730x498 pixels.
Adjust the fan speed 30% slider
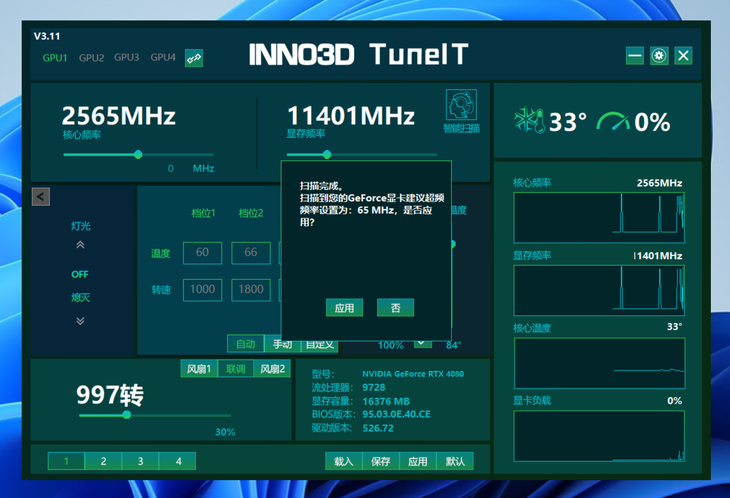(x=127, y=415)
